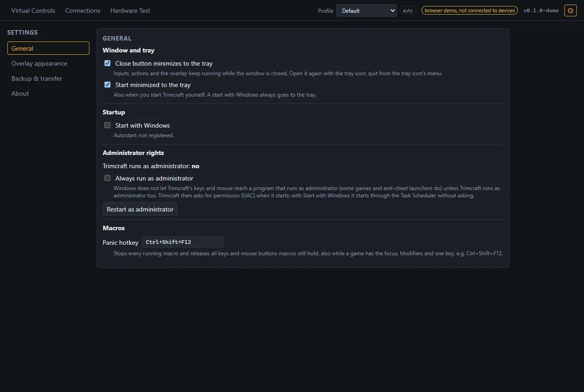Click the Profile label in header

coord(326,10)
